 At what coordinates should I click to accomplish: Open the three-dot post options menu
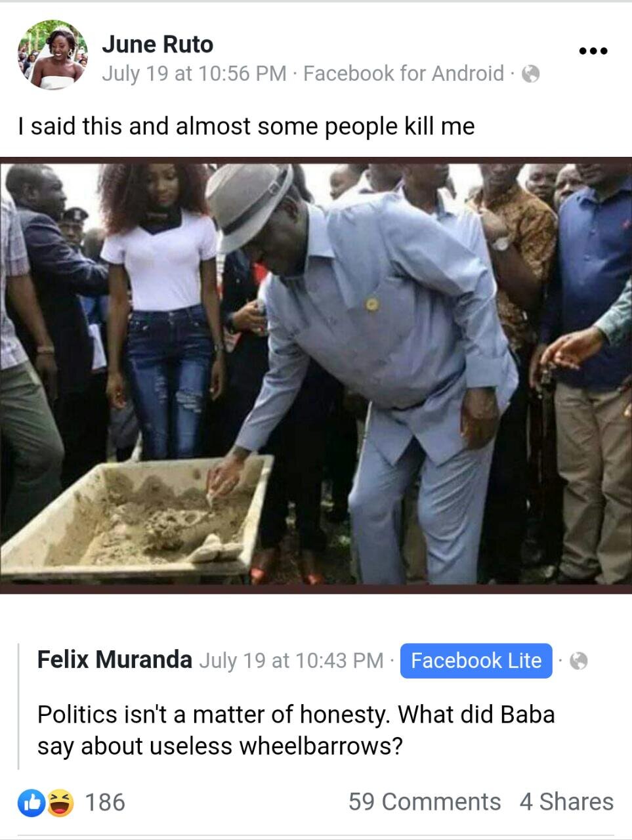[x=593, y=51]
